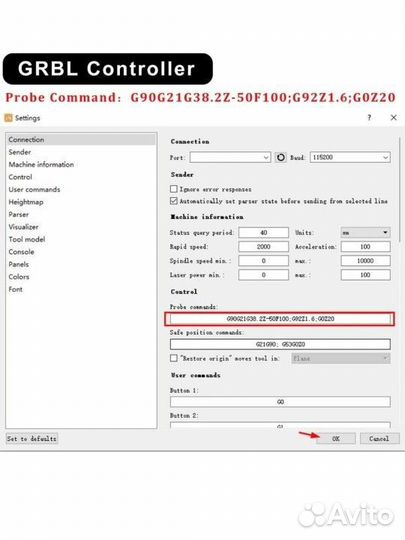Click the Acceleration field
The width and height of the screenshot is (405, 540).
click(365, 247)
